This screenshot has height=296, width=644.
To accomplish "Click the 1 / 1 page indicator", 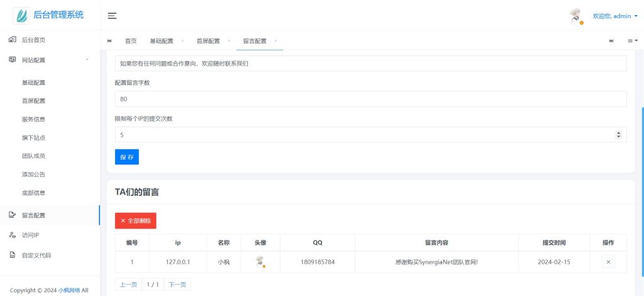I will pyautogui.click(x=153, y=285).
